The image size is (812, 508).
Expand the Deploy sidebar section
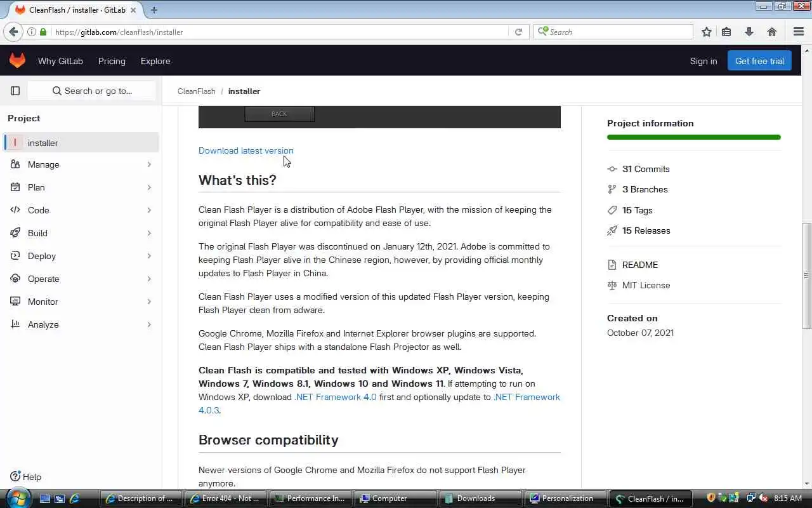tap(81, 256)
